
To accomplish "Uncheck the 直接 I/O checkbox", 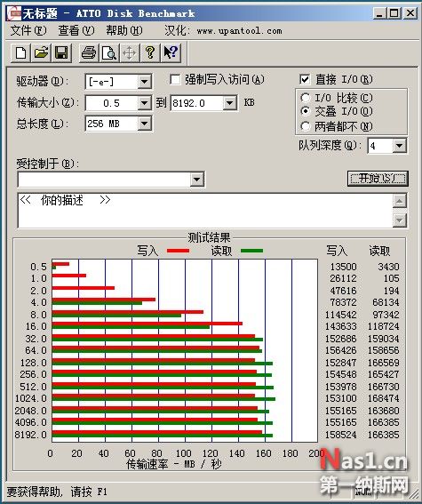I will click(305, 79).
